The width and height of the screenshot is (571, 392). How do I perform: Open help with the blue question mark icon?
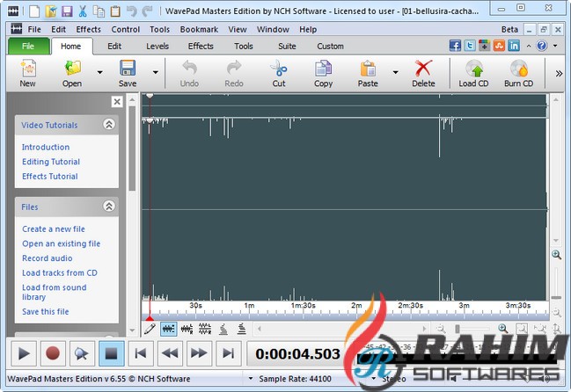tap(541, 46)
